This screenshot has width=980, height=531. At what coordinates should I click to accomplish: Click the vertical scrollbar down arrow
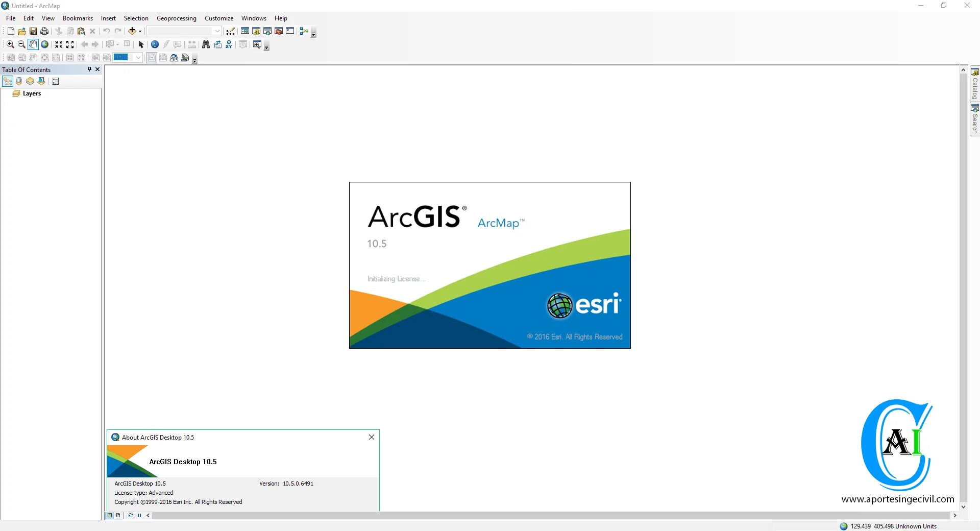click(x=964, y=507)
